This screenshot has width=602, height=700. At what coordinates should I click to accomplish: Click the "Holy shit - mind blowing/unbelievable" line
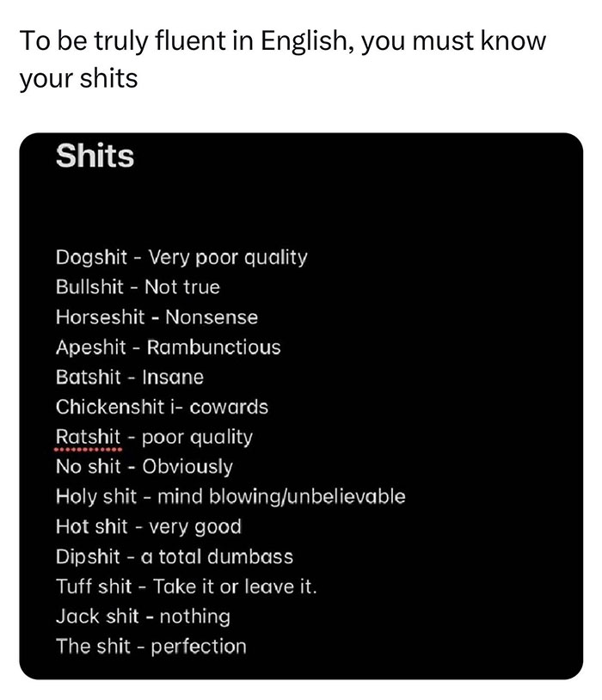[230, 497]
